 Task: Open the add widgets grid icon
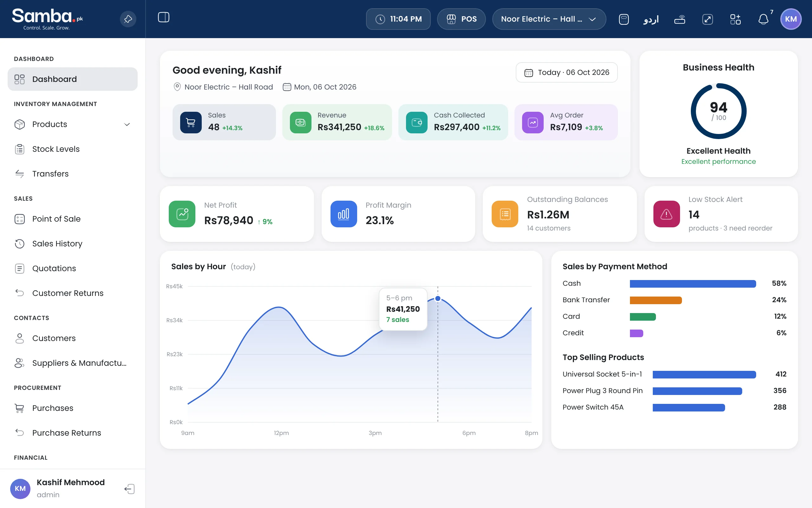point(736,19)
